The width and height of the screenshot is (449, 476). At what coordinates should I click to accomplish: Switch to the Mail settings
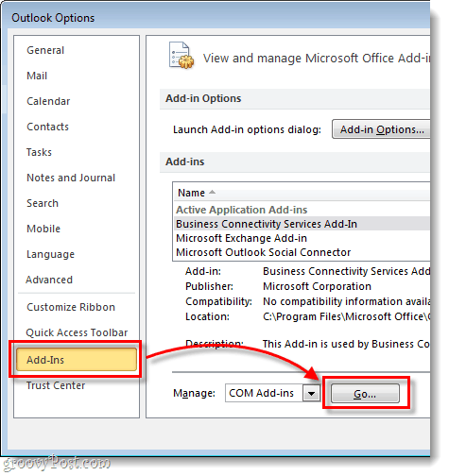point(37,76)
